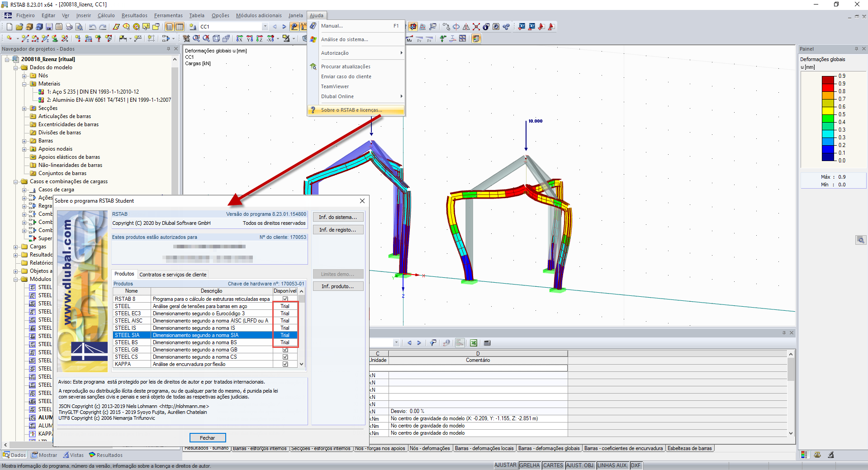The height and width of the screenshot is (470, 868).
Task: Select the Apoios elásticos de barras tree item
Action: pos(69,157)
